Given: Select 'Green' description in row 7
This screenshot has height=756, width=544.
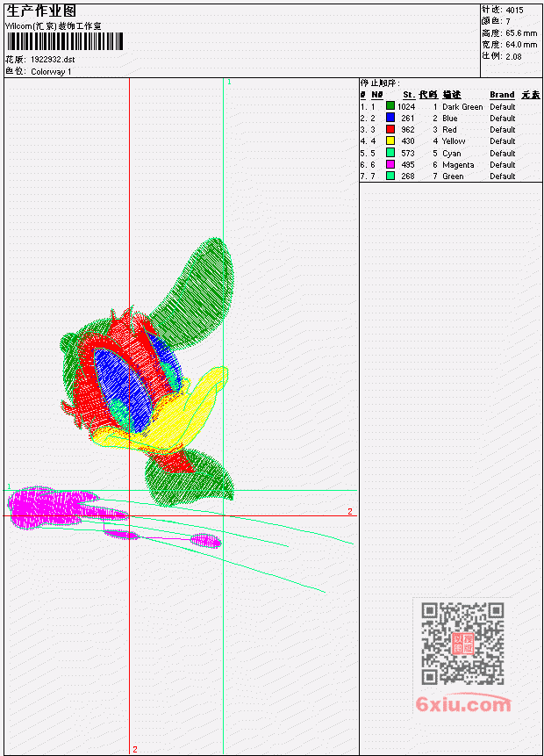Looking at the screenshot, I should [453, 176].
